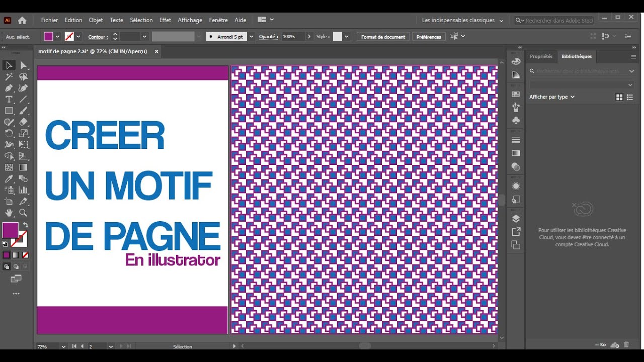Image resolution: width=644 pixels, height=362 pixels.
Task: Open the Transparency panel icon
Action: [x=516, y=166]
